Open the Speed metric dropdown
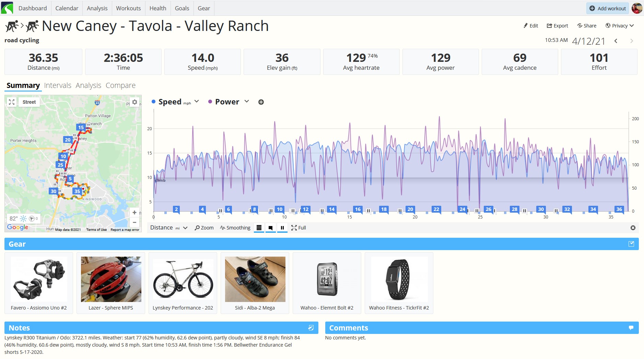Viewport: 644px width, 359px height. (197, 101)
